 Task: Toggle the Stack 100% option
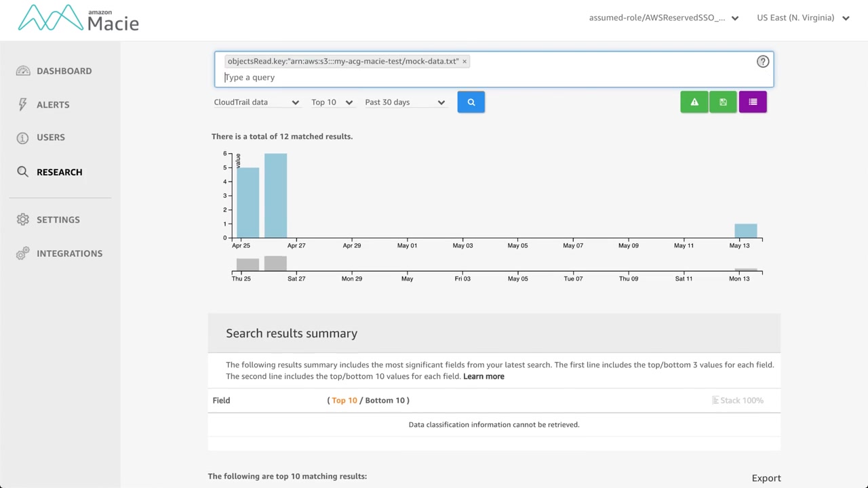coord(737,401)
